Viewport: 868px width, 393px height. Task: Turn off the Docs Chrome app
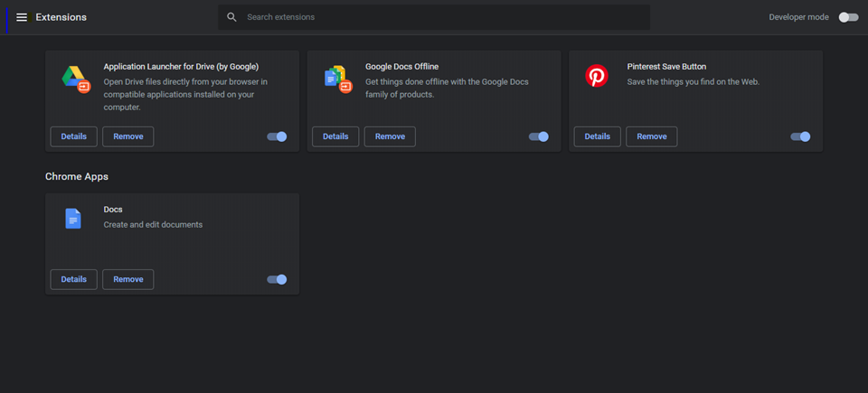[277, 279]
